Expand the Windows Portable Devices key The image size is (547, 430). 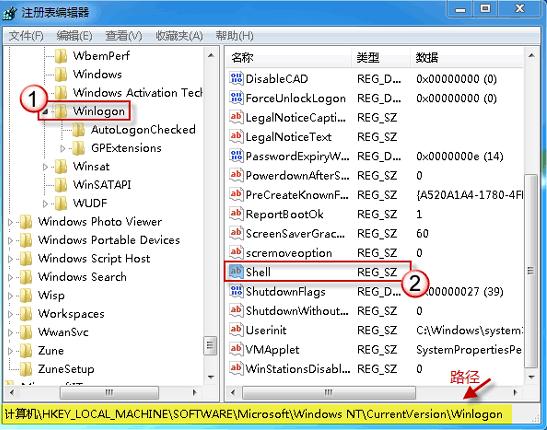point(10,241)
